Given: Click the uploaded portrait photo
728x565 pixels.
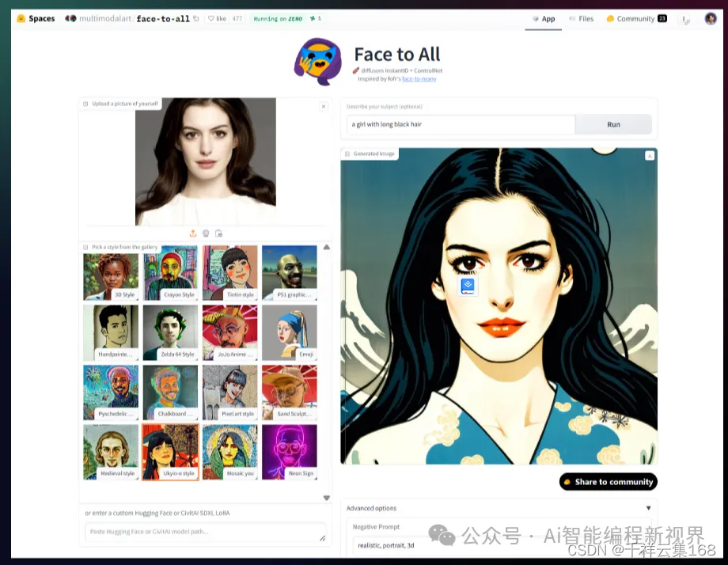Looking at the screenshot, I should (206, 161).
